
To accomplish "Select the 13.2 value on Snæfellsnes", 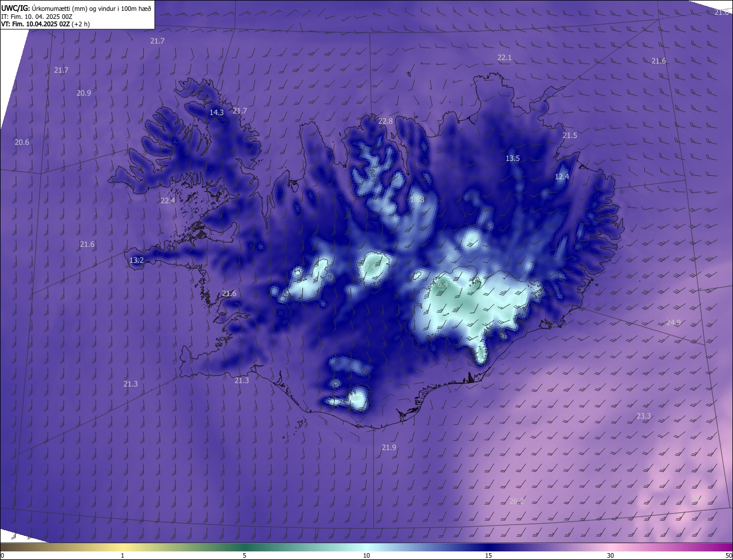I will (136, 261).
